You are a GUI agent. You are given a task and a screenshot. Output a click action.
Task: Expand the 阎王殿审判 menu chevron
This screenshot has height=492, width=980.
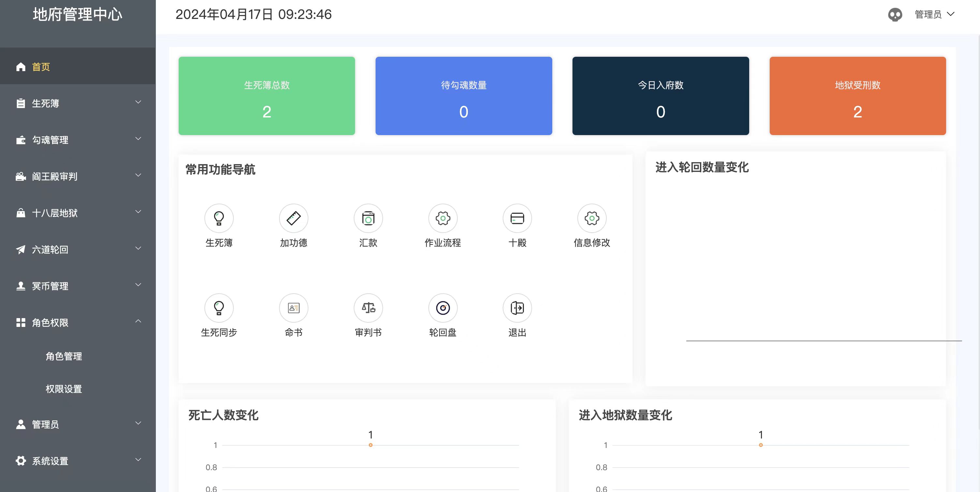[139, 175]
